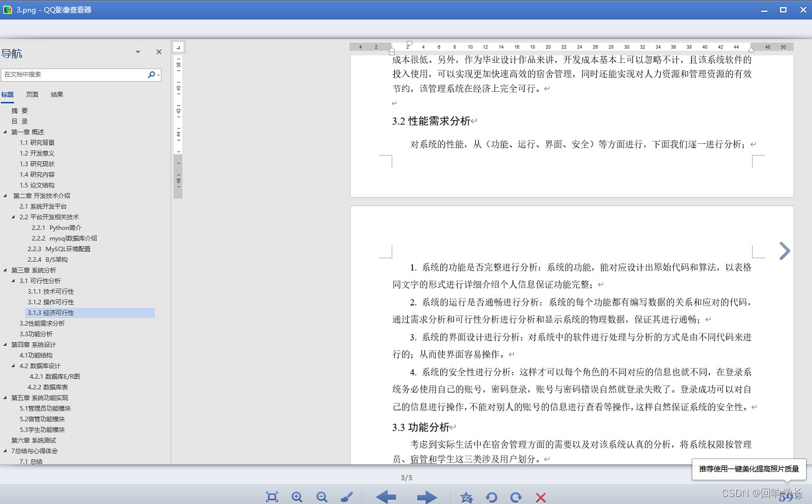812x504 pixels.
Task: Jump to 第六章 系统测试
Action: [34, 441]
